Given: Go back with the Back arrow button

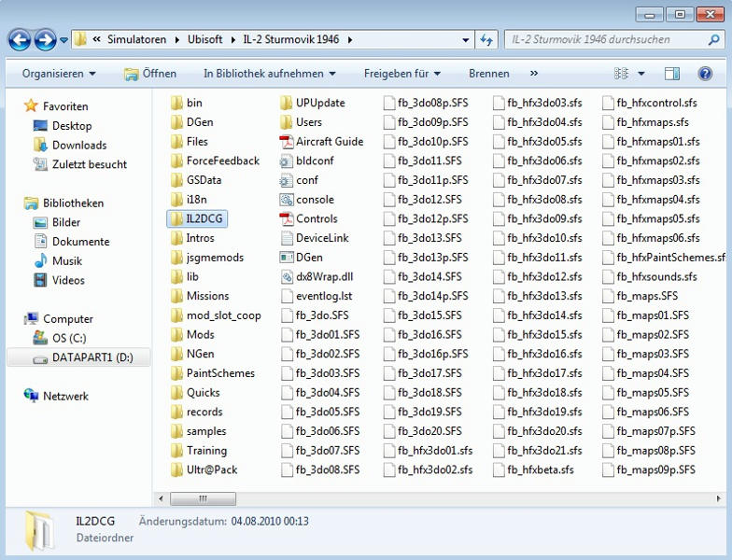Looking at the screenshot, I should click(x=20, y=40).
